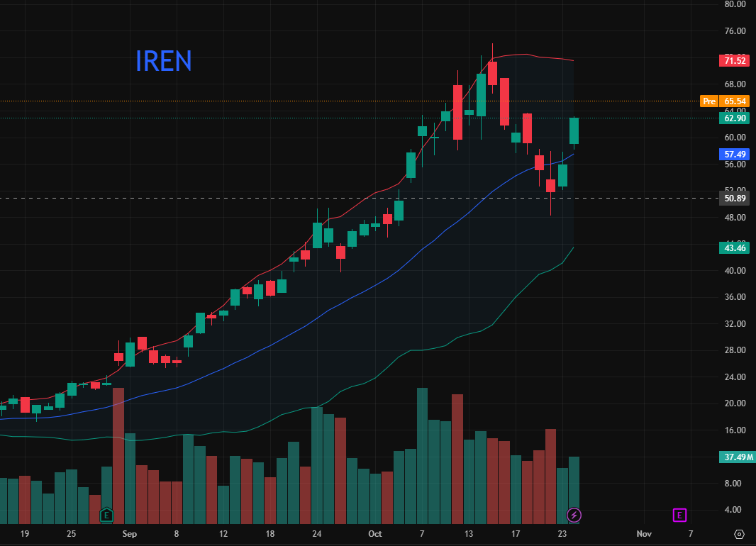Click the 37.49 M volume label
This screenshot has height=546, width=756.
tap(737, 457)
